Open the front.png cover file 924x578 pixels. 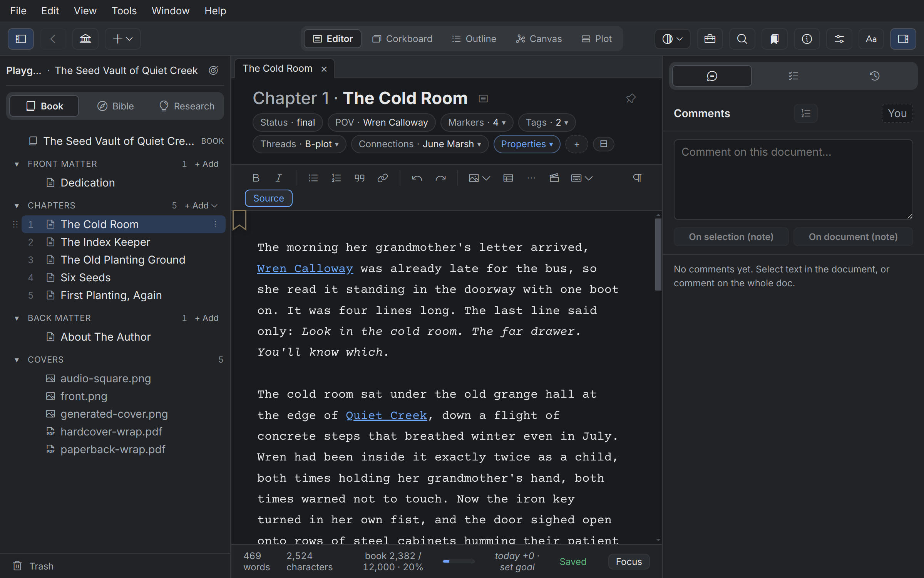point(84,396)
